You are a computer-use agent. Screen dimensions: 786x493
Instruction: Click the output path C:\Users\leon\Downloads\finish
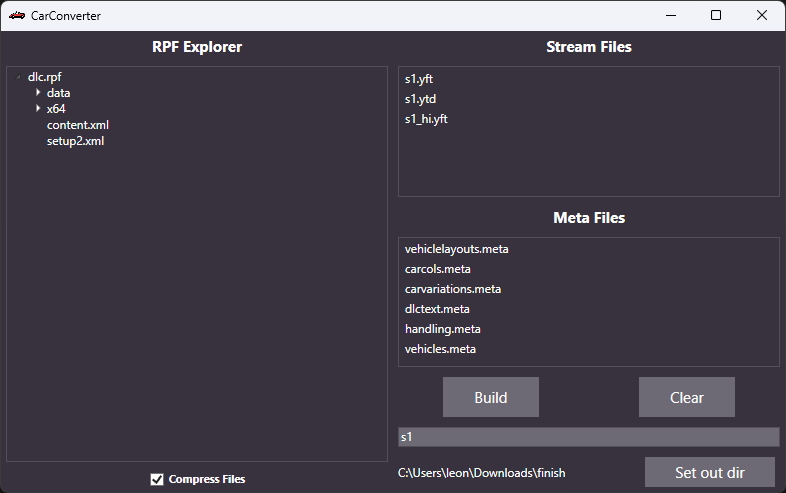[482, 473]
